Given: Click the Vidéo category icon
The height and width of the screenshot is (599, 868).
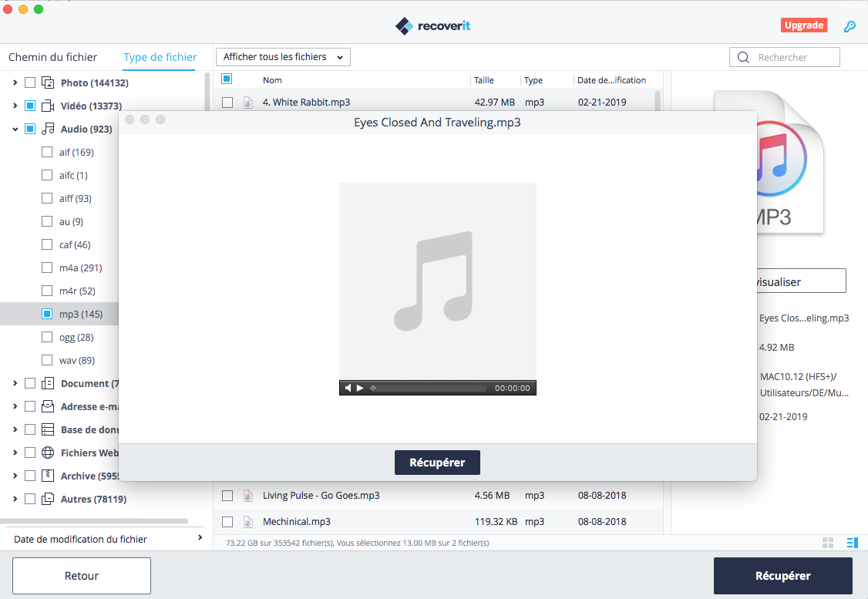Looking at the screenshot, I should 48,106.
